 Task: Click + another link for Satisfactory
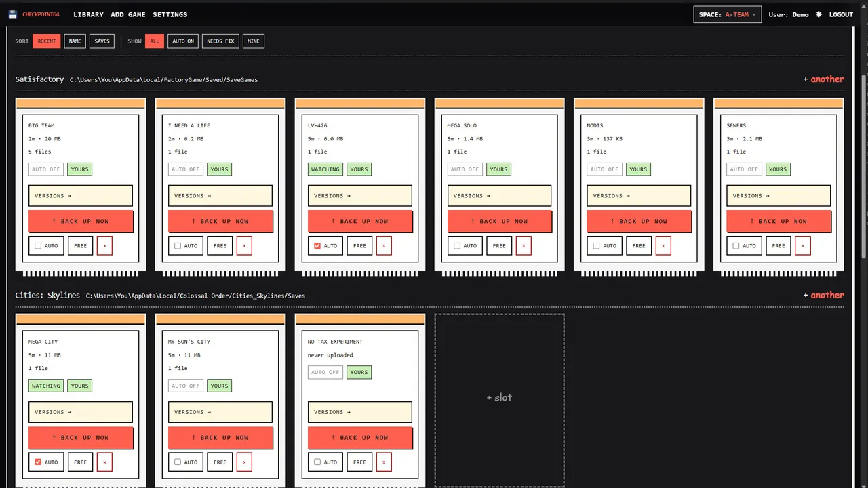[824, 79]
